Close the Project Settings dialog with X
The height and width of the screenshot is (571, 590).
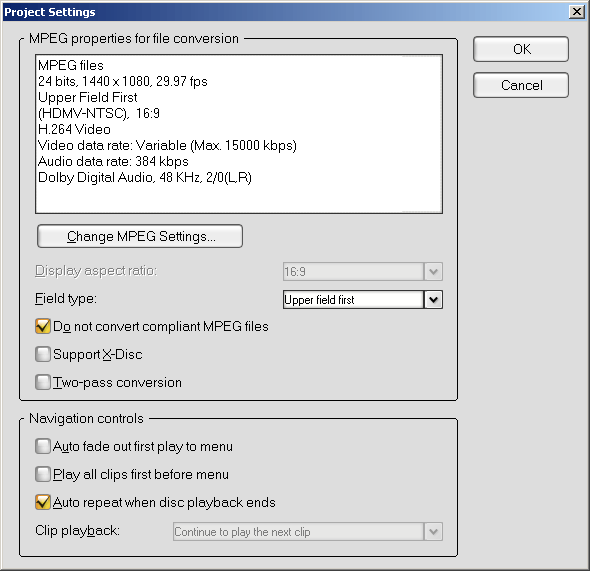click(x=576, y=12)
